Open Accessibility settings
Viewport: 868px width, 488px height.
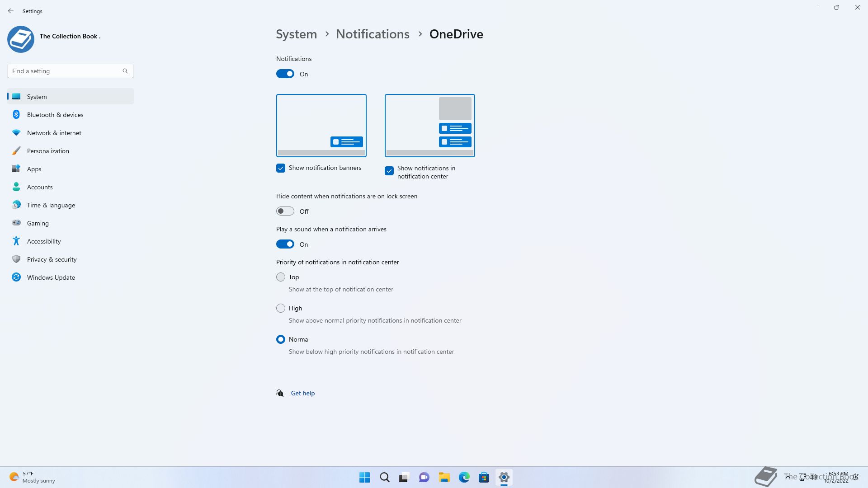click(71, 241)
